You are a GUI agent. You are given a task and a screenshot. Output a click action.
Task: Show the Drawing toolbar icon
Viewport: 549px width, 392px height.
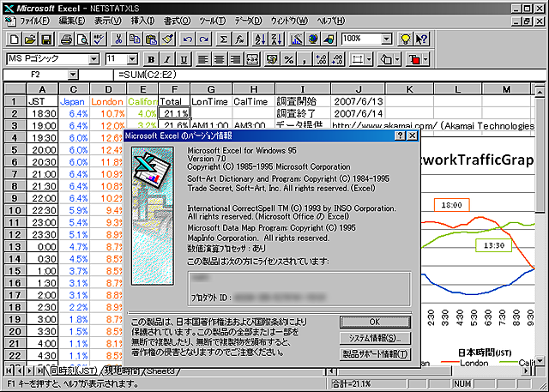pos(329,39)
